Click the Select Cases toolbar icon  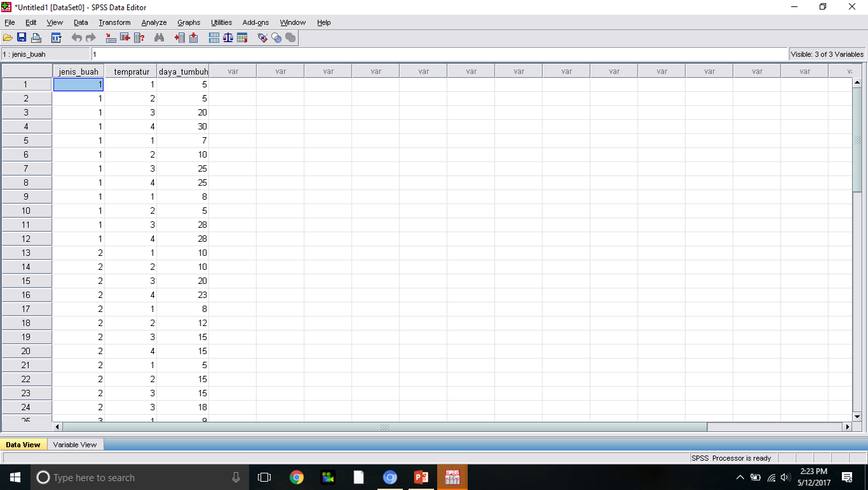242,38
